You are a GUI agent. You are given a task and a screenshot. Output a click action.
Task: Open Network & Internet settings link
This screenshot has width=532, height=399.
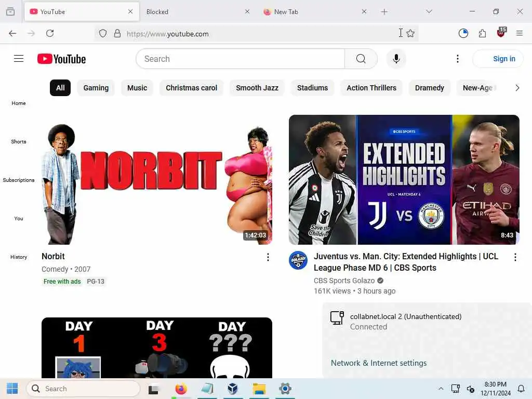click(379, 363)
